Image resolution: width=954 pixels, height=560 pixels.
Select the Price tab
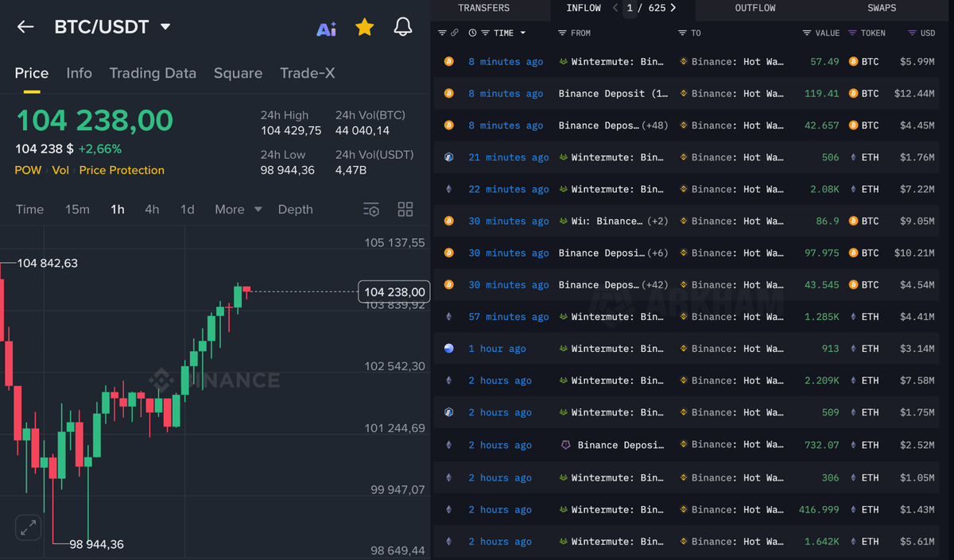[32, 73]
